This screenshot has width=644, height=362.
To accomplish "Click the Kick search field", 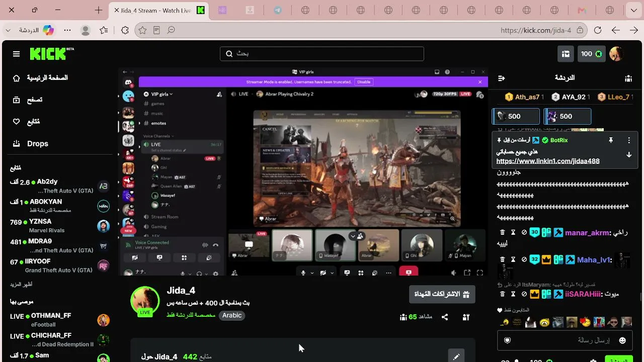I will point(322,54).
